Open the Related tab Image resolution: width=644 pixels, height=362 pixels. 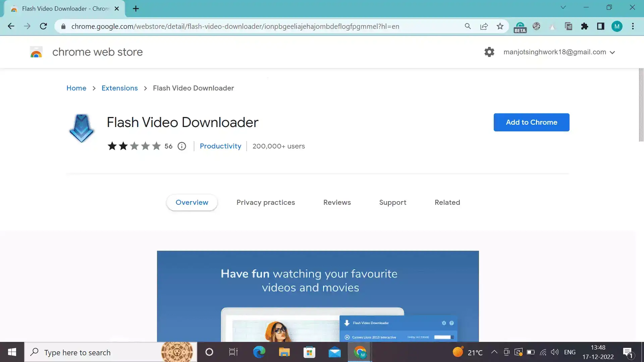click(x=447, y=202)
